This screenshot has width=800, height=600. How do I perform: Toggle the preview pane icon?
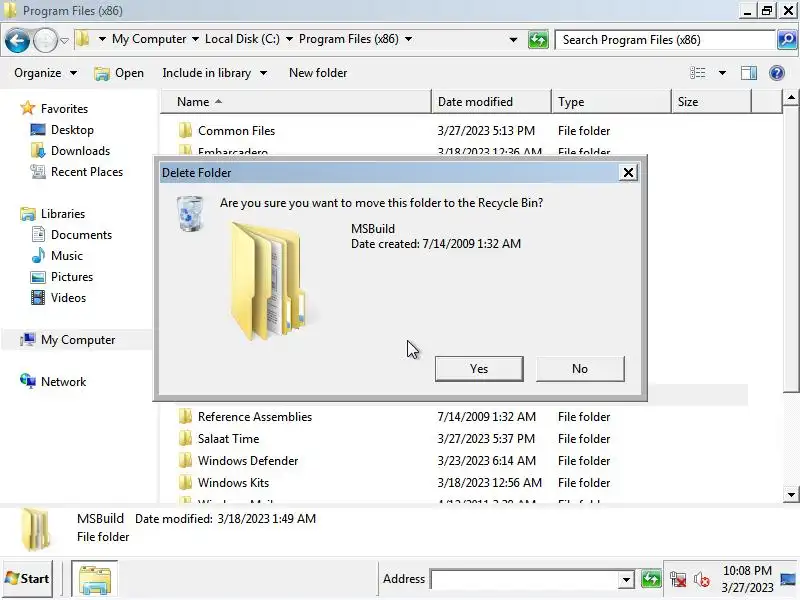click(748, 73)
